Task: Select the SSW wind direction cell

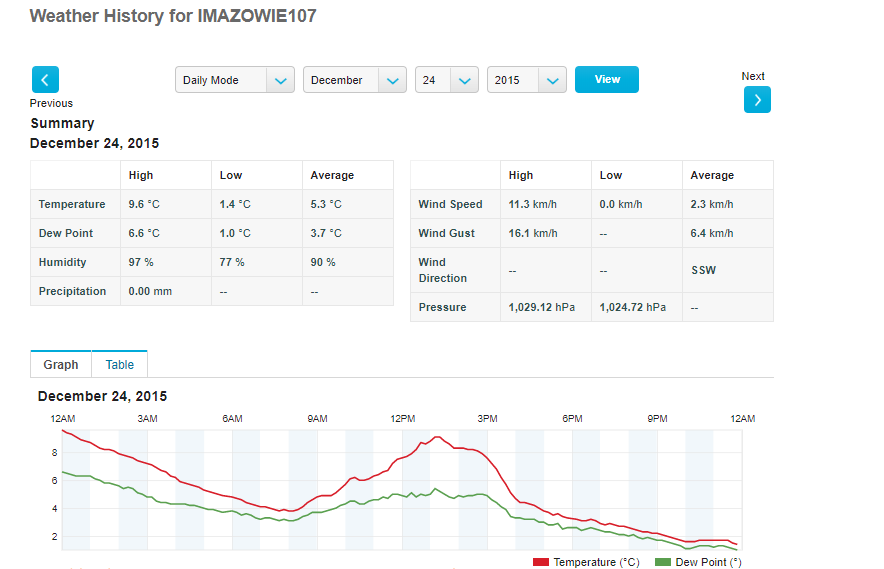Action: click(x=703, y=270)
